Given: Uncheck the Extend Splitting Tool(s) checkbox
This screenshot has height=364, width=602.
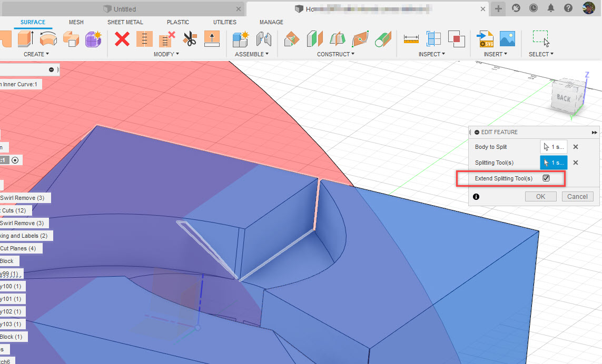Looking at the screenshot, I should point(546,178).
